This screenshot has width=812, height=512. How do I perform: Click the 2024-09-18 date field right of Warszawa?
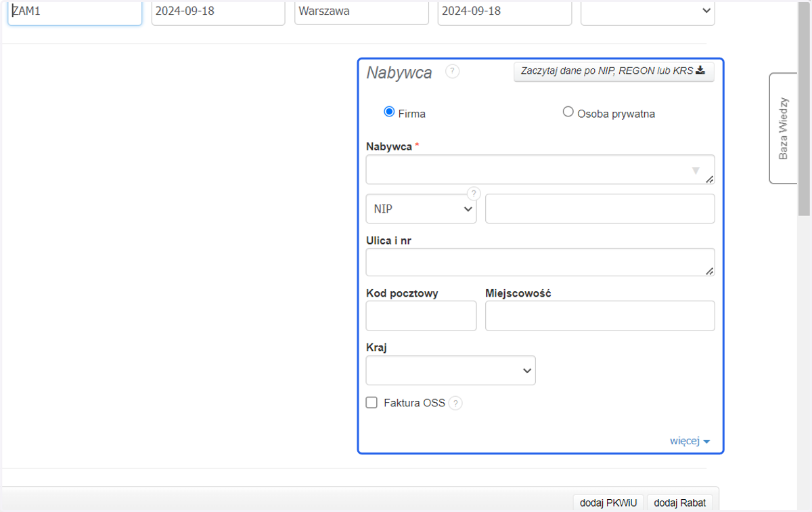(x=505, y=12)
